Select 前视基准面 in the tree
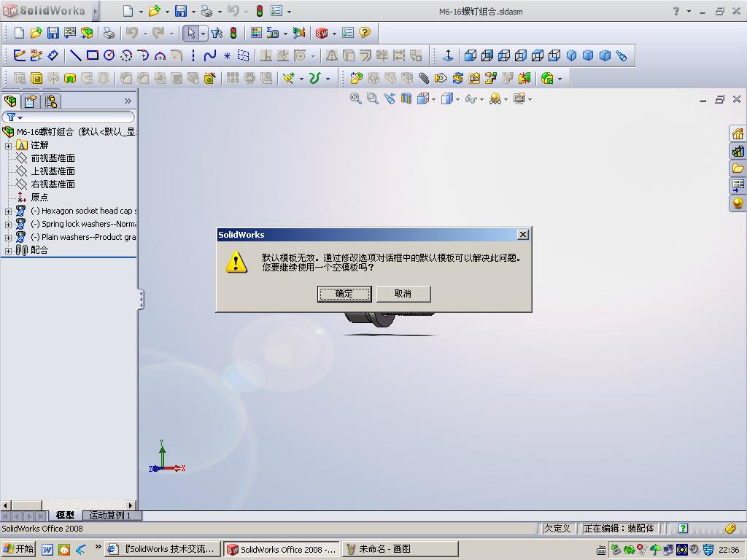 [53, 158]
